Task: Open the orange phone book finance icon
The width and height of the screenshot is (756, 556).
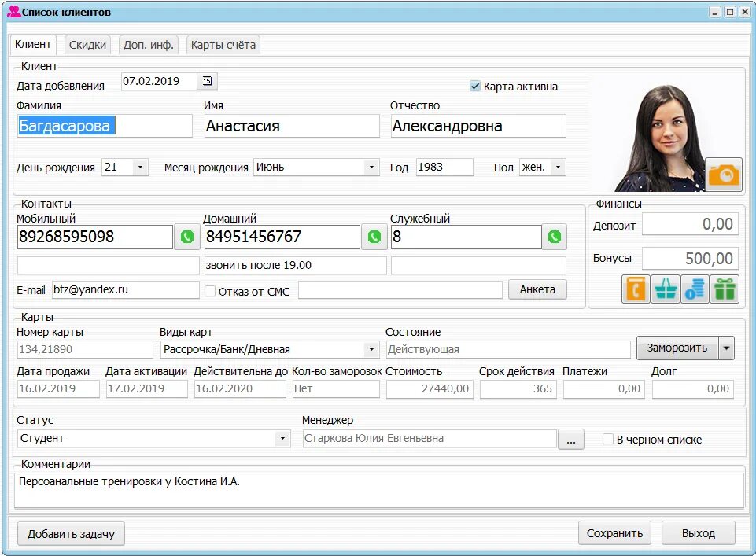Action: tap(636, 289)
